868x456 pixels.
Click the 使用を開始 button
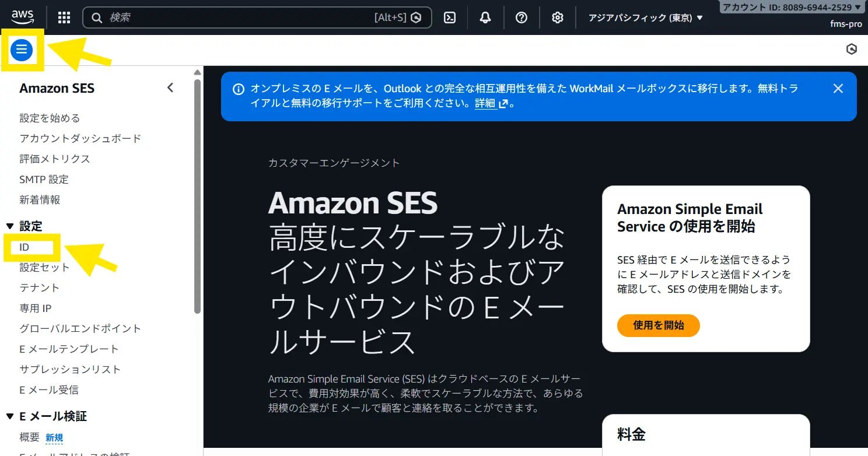click(x=658, y=325)
